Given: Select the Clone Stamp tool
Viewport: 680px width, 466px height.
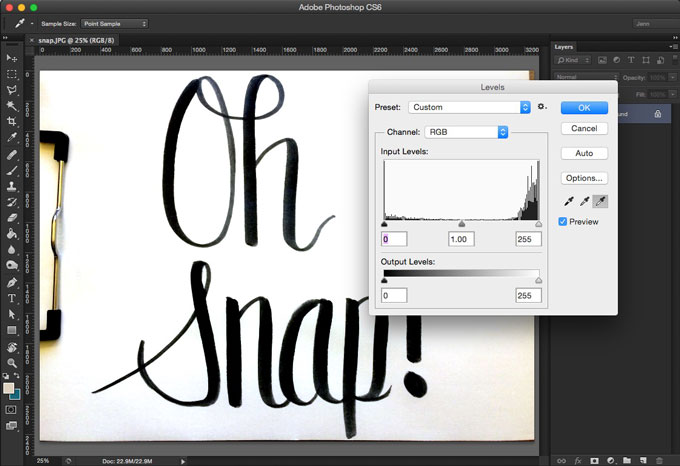Looking at the screenshot, I should pyautogui.click(x=12, y=186).
